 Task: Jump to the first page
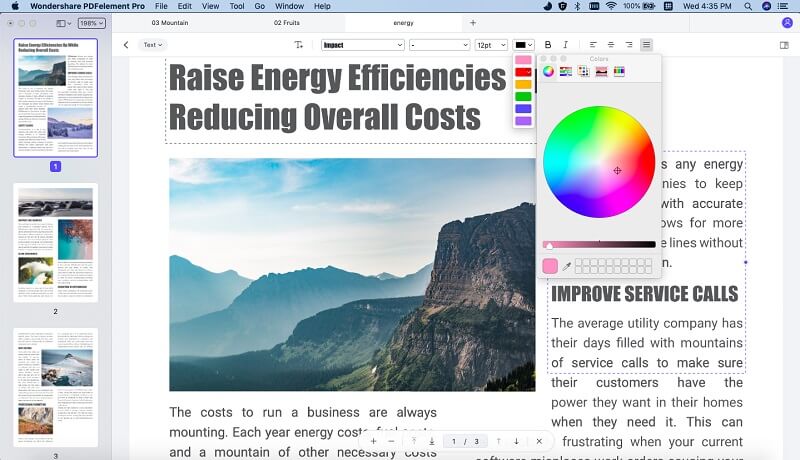point(414,441)
